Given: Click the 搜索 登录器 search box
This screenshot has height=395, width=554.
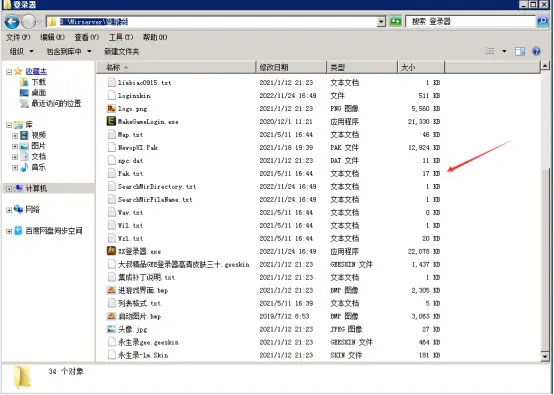Looking at the screenshot, I should [471, 22].
